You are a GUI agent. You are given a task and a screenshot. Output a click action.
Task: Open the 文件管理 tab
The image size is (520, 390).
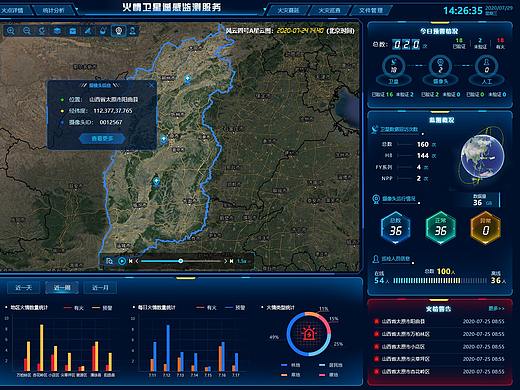pyautogui.click(x=371, y=11)
